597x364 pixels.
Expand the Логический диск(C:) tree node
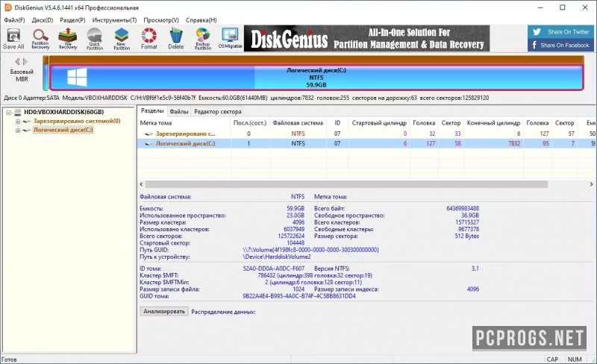coord(17,131)
